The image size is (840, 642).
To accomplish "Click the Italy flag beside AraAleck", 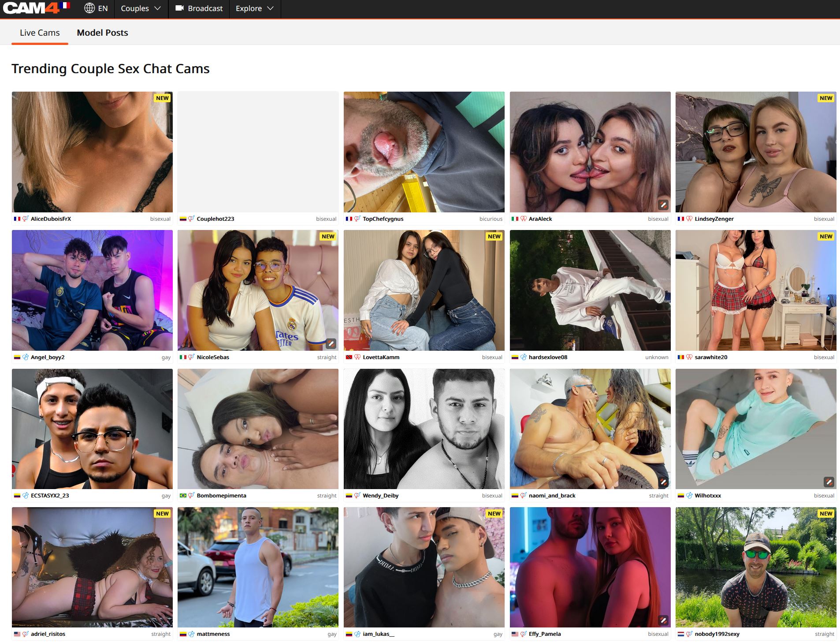I will click(x=515, y=219).
